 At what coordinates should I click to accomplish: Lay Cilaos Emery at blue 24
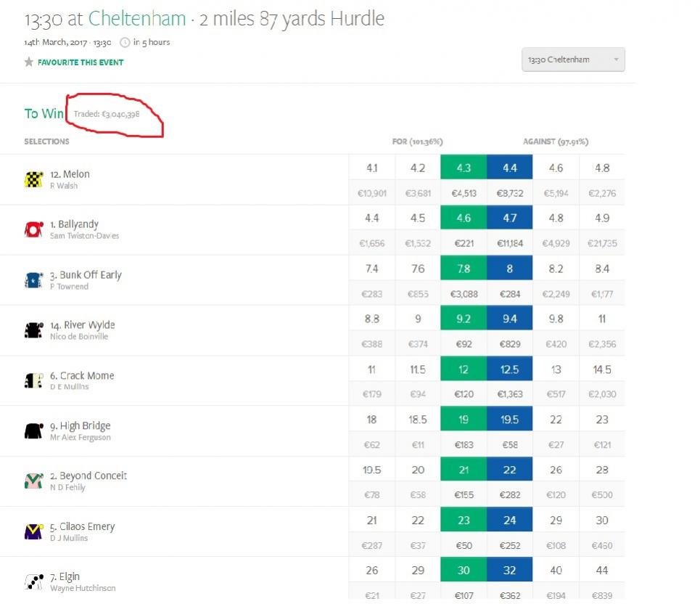coord(509,520)
